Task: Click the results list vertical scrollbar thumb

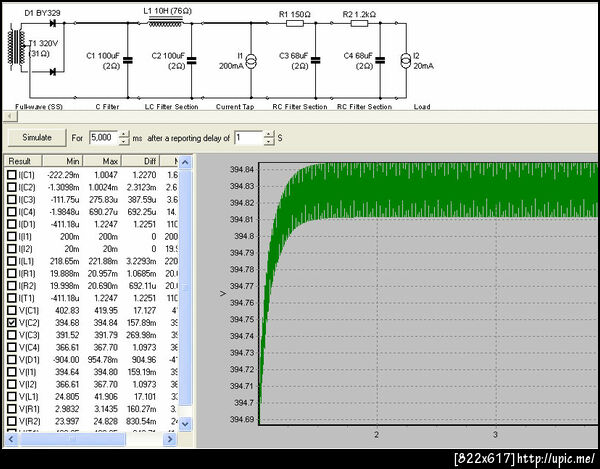Action: [x=185, y=287]
